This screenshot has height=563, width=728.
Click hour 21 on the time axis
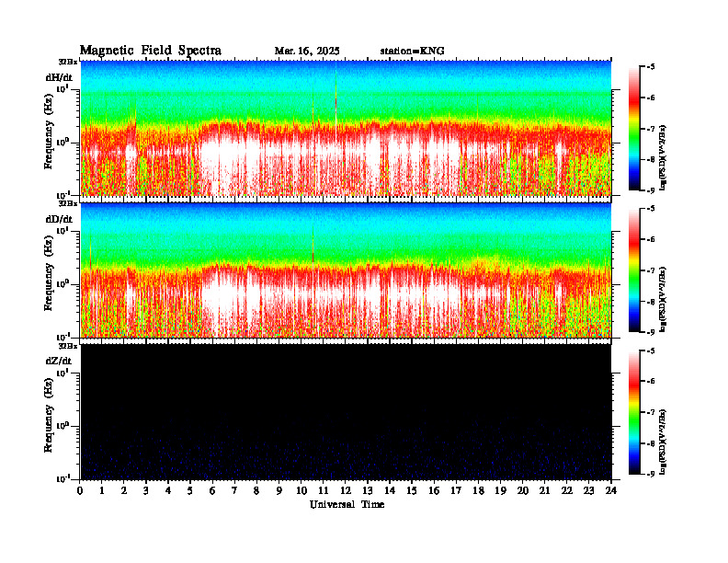tap(544, 491)
